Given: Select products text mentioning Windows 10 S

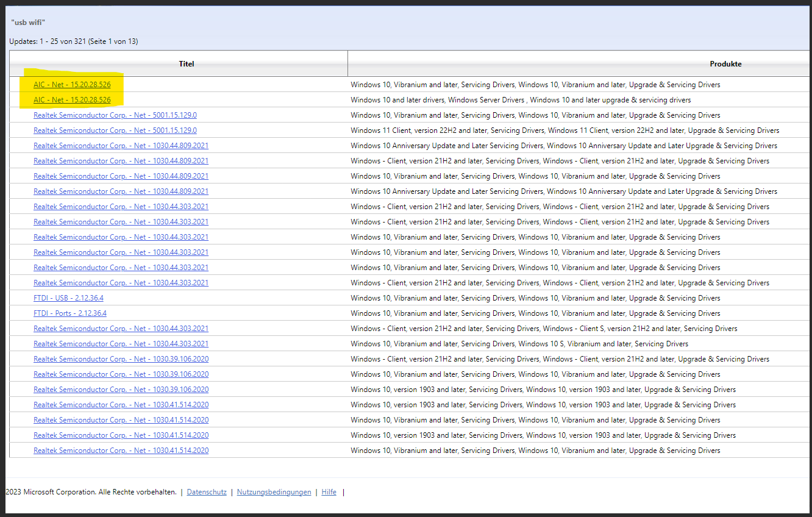Looking at the screenshot, I should (x=519, y=344).
